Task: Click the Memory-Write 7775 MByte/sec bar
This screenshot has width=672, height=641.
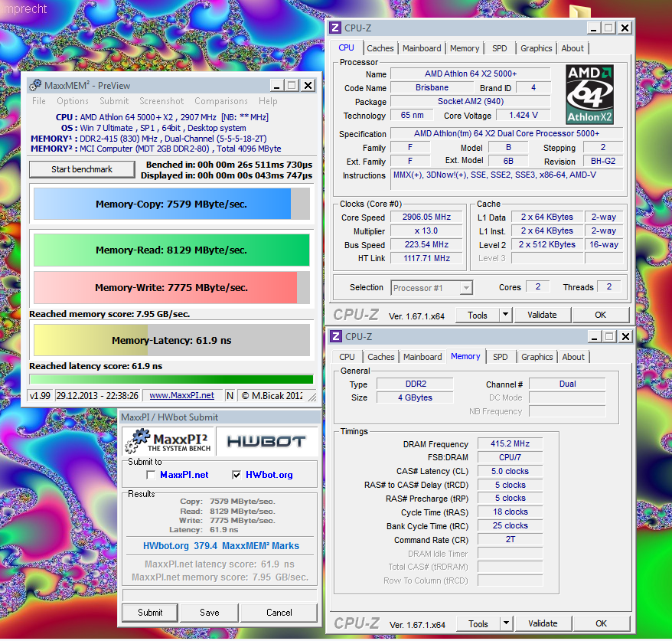Action: point(171,288)
